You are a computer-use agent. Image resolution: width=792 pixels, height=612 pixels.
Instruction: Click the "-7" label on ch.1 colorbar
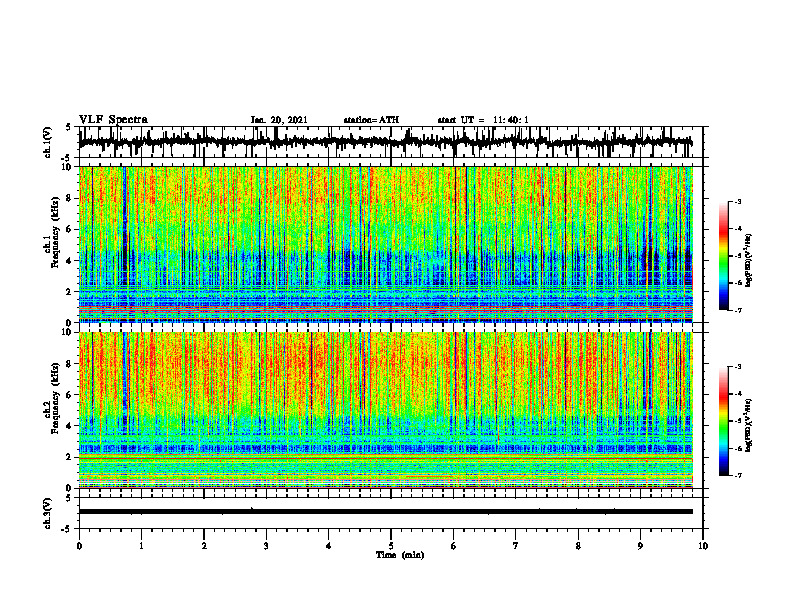pos(738,310)
